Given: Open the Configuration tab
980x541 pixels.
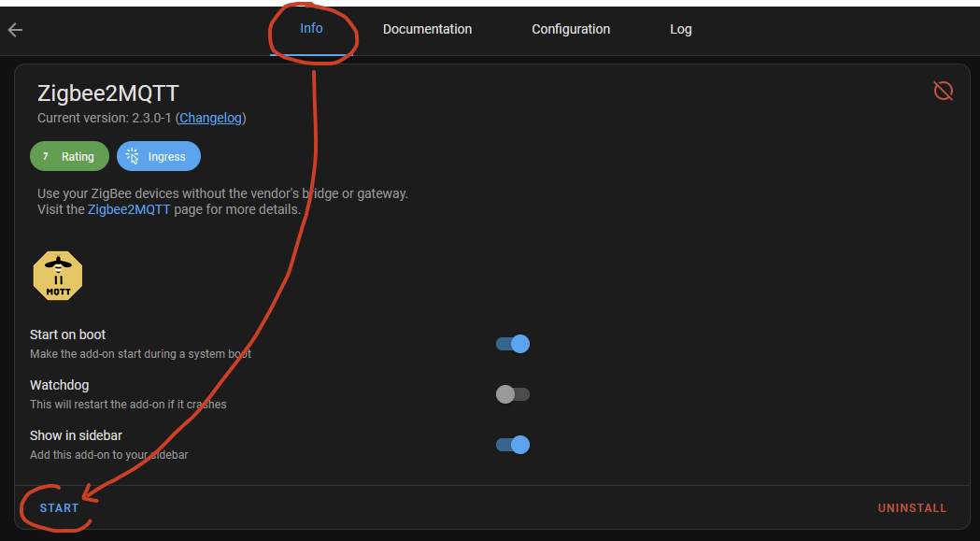Looking at the screenshot, I should [x=571, y=29].
